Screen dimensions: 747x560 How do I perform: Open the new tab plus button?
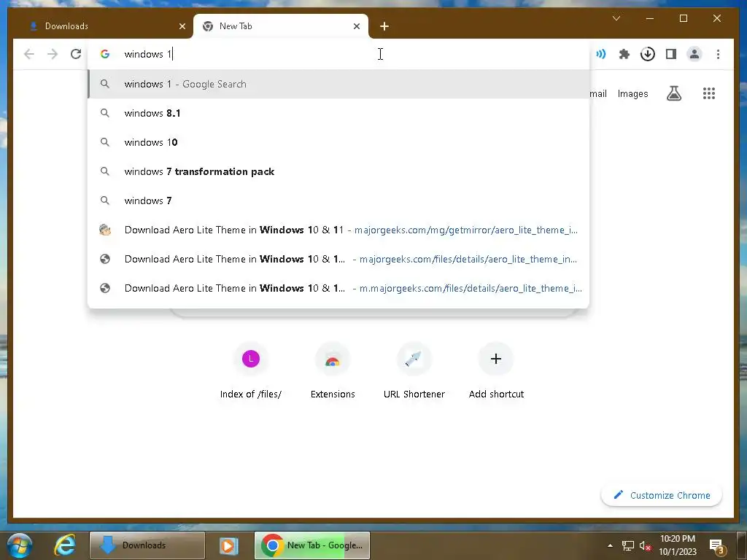pos(384,26)
